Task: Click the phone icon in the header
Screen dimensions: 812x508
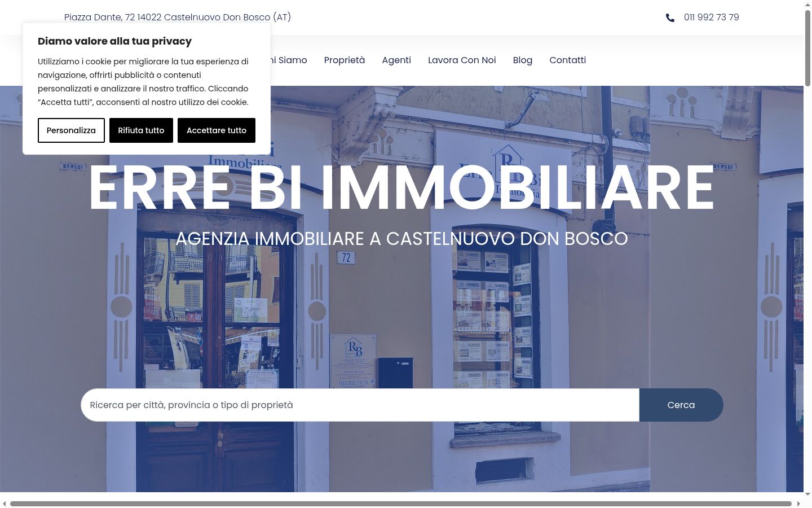Action: pyautogui.click(x=670, y=17)
